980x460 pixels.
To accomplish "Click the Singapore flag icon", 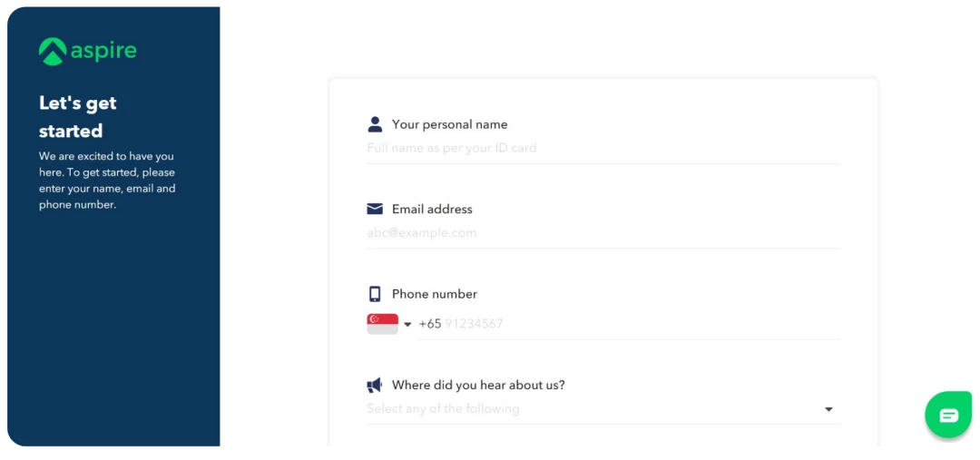I will point(383,324).
